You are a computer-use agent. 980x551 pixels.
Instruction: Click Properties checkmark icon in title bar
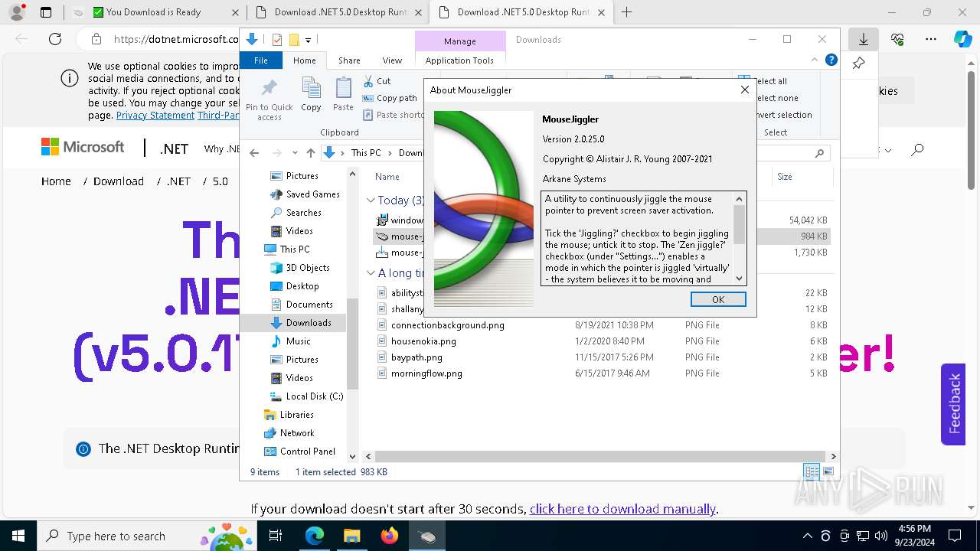276,40
